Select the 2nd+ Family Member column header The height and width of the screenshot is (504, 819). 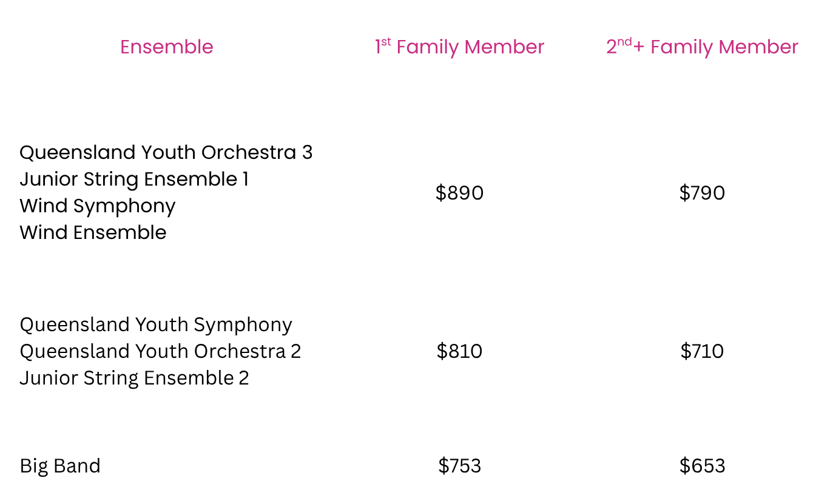coord(702,47)
